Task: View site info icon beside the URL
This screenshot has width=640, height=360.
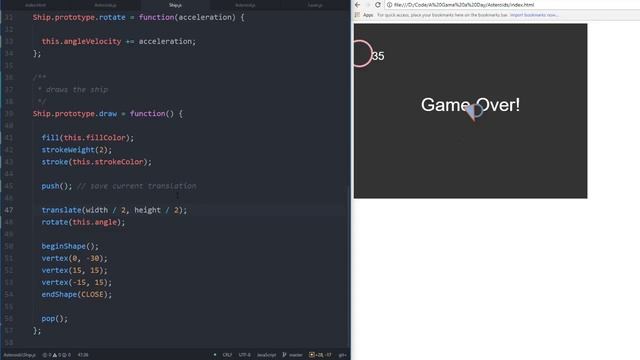Action: point(389,5)
